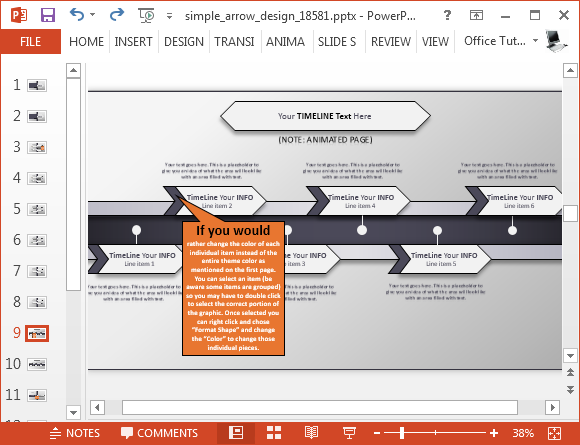The width and height of the screenshot is (580, 445).
Task: Launch Slide Show from status bar
Action: (349, 433)
